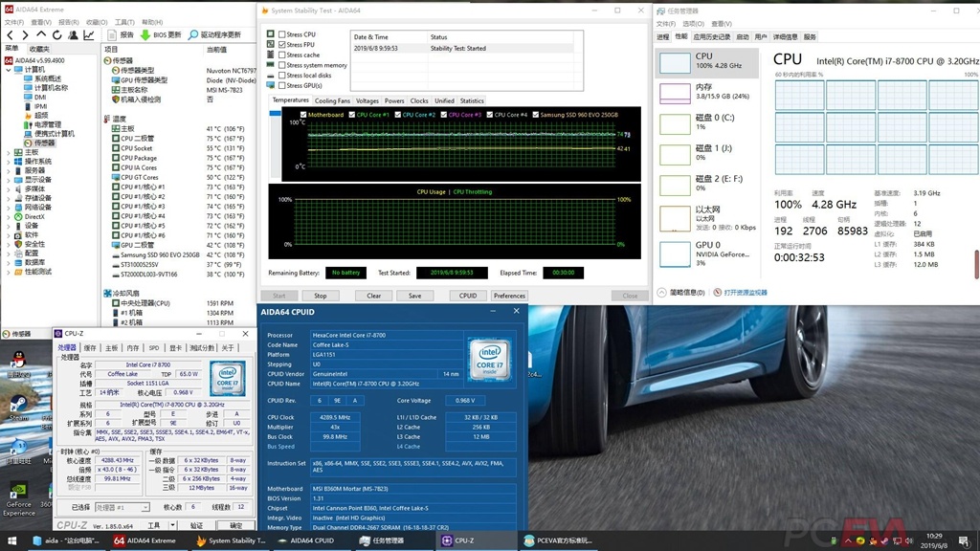Click Stop button in Stability Test
This screenshot has width=980, height=551.
[x=321, y=297]
